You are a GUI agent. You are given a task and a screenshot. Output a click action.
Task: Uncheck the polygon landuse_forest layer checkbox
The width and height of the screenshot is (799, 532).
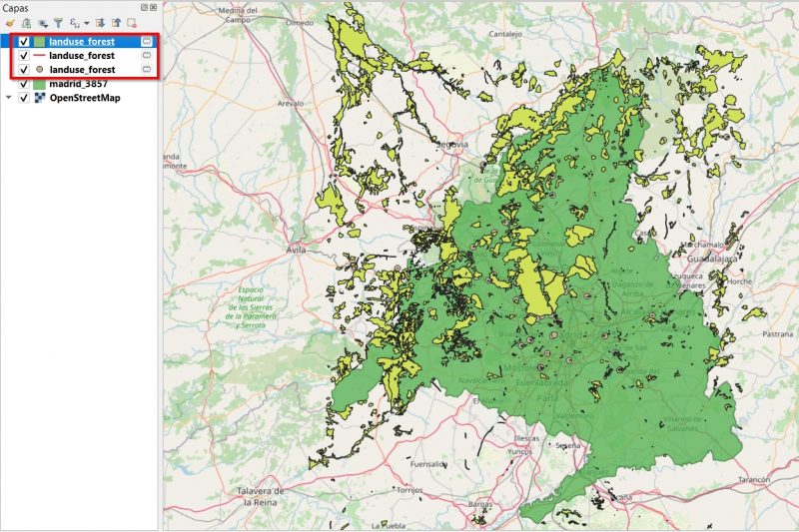pos(23,42)
